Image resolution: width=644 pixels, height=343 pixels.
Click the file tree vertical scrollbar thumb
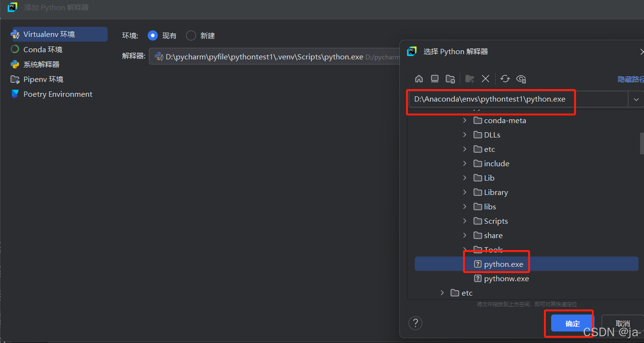[x=642, y=143]
